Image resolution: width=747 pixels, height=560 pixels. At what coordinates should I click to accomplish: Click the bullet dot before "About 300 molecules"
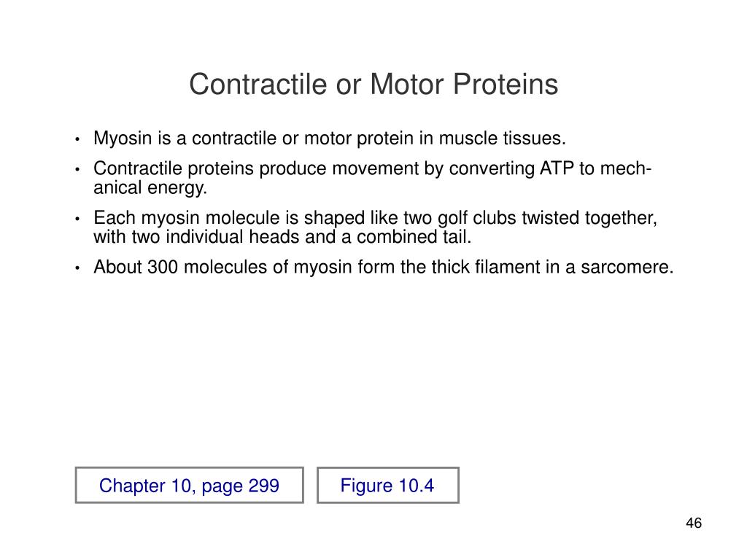click(77, 268)
